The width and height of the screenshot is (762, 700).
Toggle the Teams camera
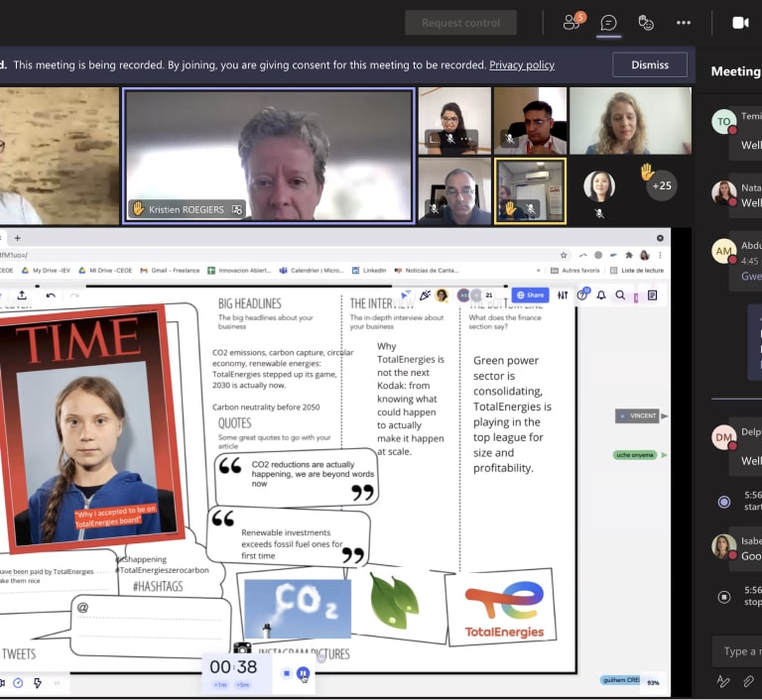[740, 23]
